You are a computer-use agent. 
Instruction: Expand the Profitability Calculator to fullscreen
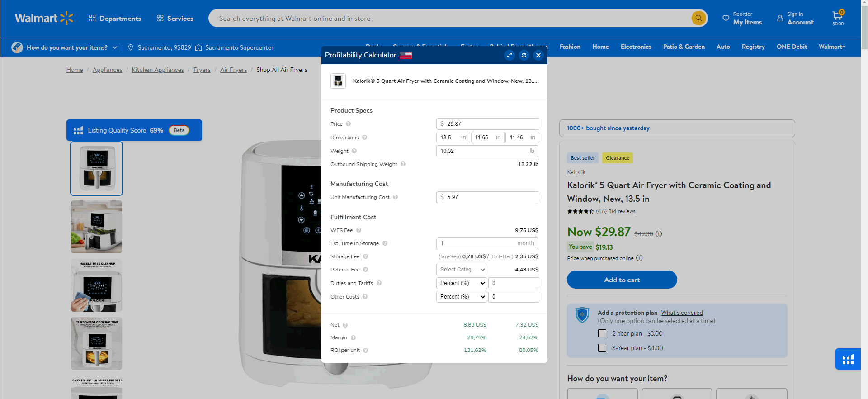click(x=509, y=55)
